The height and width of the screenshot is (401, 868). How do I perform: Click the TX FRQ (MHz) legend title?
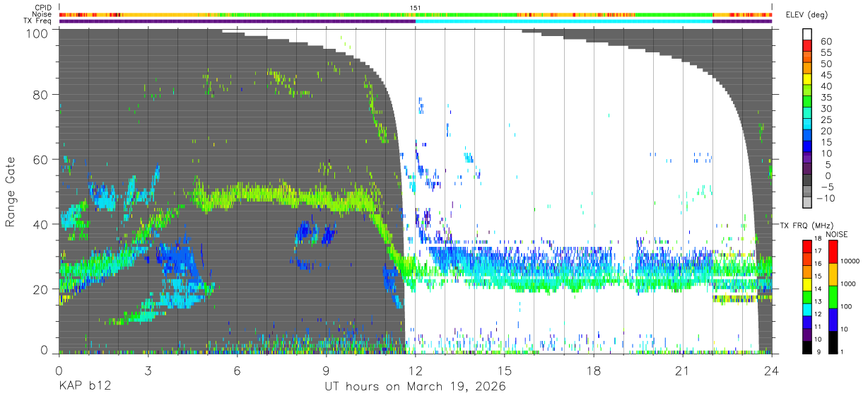(x=806, y=226)
